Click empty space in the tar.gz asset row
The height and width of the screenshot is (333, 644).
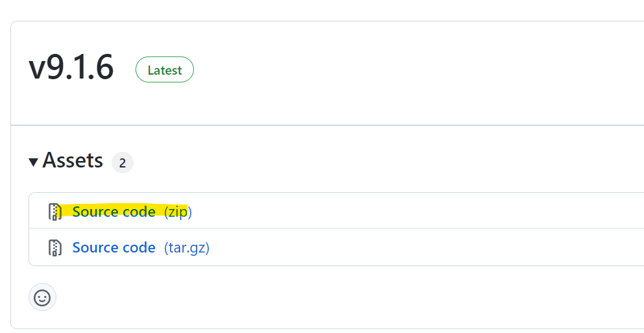click(x=411, y=247)
